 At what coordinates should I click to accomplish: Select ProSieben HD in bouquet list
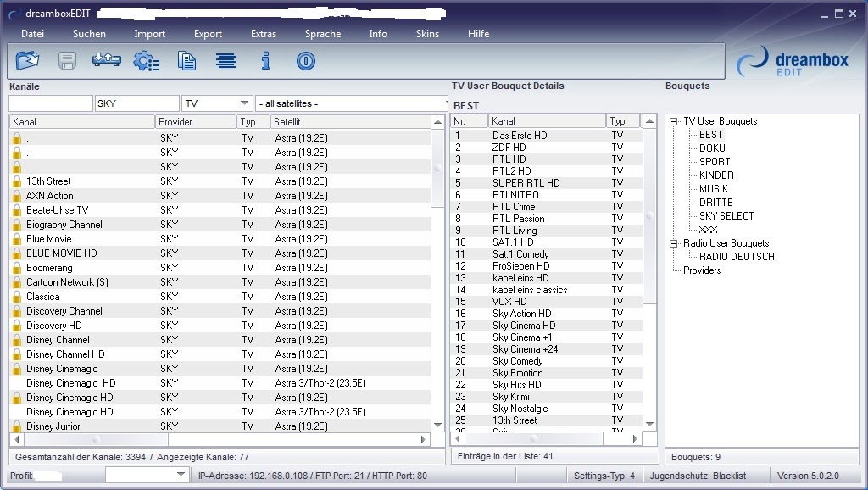pyautogui.click(x=547, y=265)
